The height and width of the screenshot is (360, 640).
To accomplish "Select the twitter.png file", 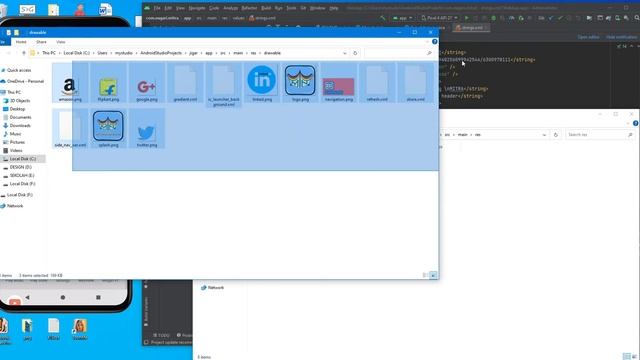I will [147, 129].
